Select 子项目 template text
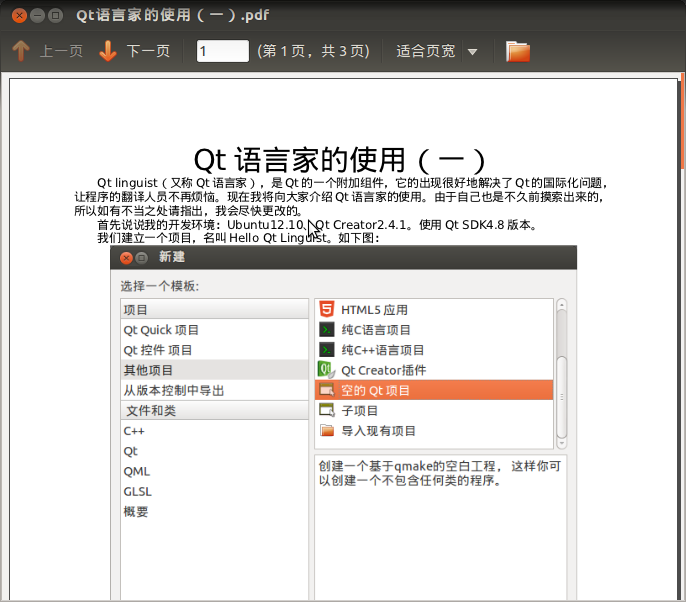The image size is (686, 602). [x=360, y=410]
